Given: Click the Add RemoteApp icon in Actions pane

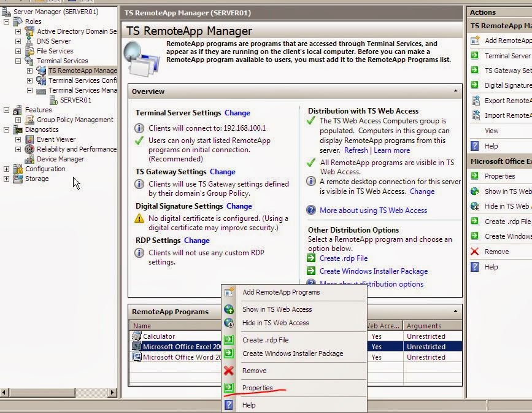Looking at the screenshot, I should click(x=476, y=41).
